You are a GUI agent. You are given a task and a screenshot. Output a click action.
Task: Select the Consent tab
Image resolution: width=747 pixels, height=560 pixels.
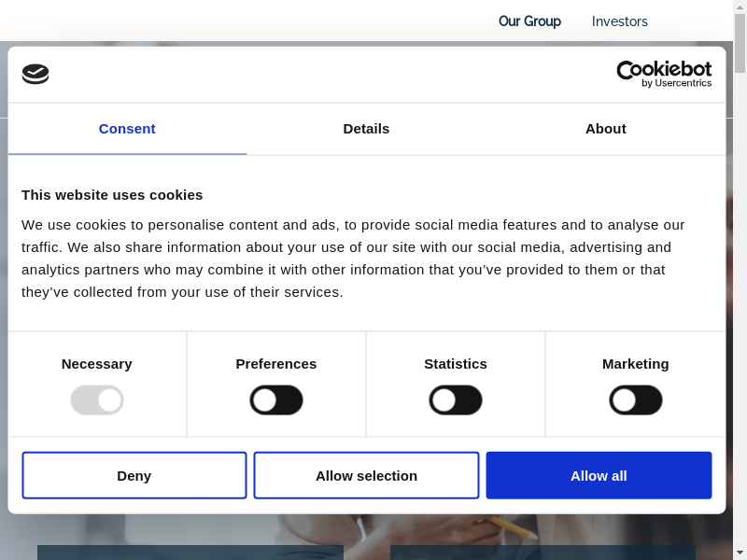coord(127,129)
